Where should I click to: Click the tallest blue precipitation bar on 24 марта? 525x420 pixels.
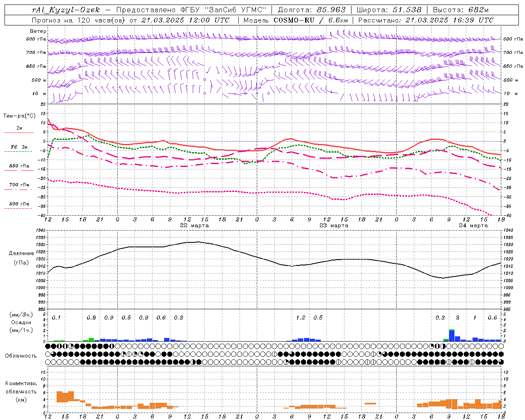click(452, 336)
